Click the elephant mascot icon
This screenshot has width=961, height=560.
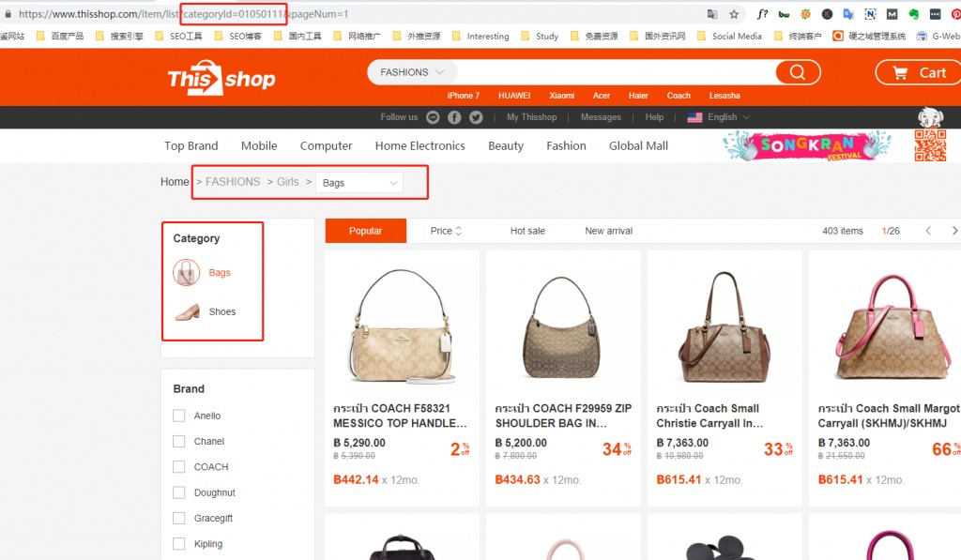coord(930,116)
